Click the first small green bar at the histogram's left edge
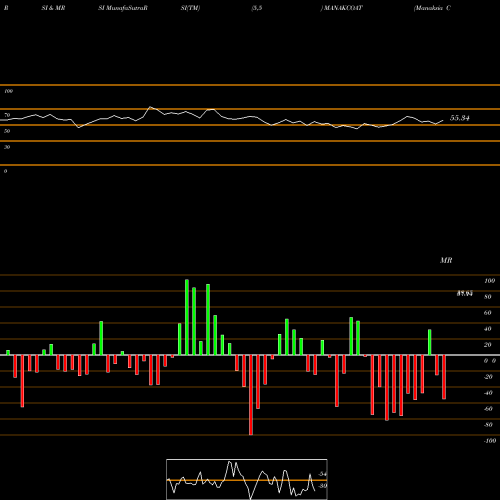This screenshot has width=500, height=500. pyautogui.click(x=8, y=353)
